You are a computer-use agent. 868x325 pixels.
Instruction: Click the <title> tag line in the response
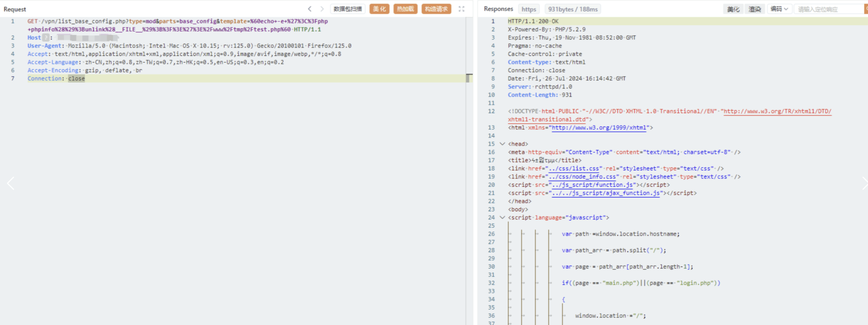(544, 160)
